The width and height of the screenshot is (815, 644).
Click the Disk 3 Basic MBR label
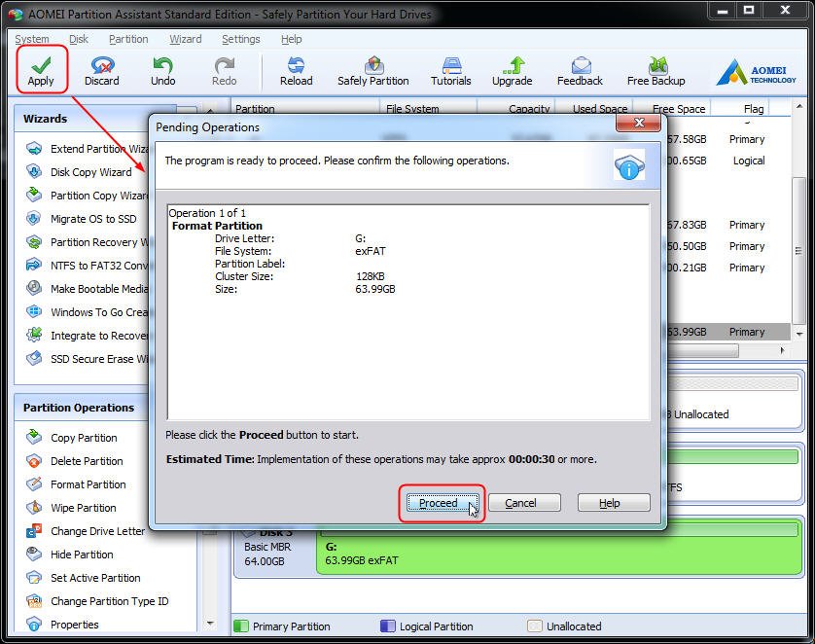[x=268, y=547]
